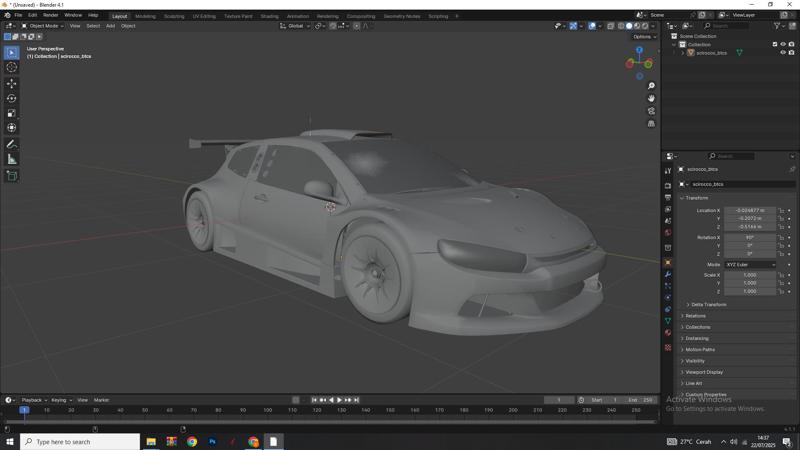Open the Physics properties tab
Image resolution: width=800 pixels, height=450 pixels.
click(668, 297)
